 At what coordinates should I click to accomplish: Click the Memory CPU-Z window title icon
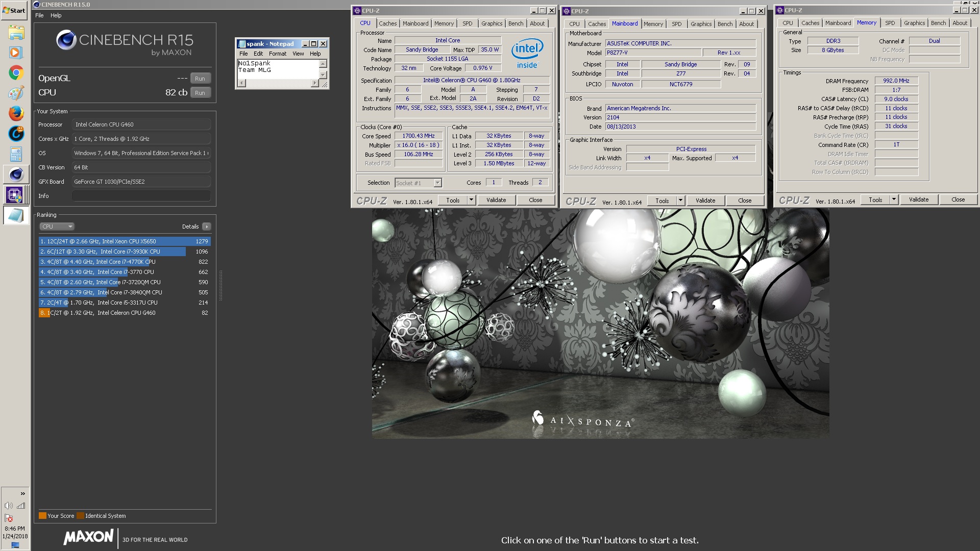point(780,10)
